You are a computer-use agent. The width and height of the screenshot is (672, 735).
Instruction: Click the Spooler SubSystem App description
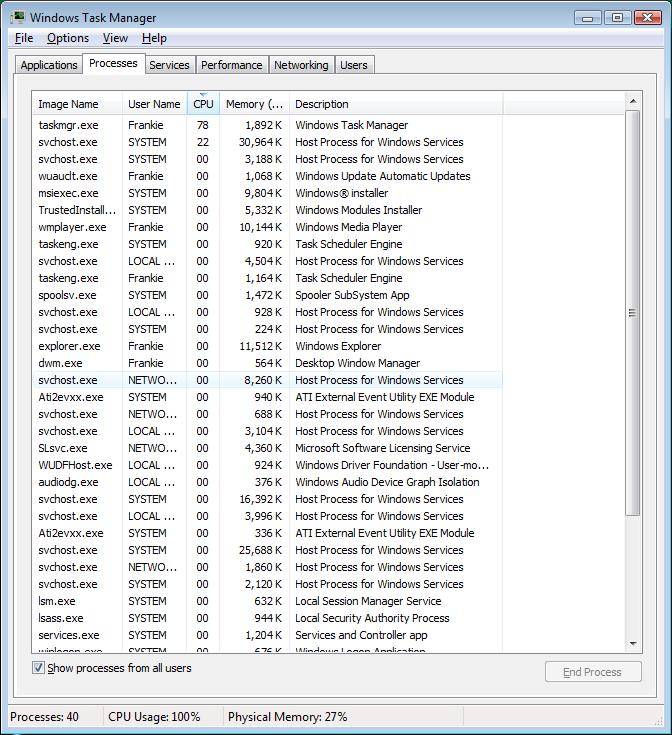[352, 295]
